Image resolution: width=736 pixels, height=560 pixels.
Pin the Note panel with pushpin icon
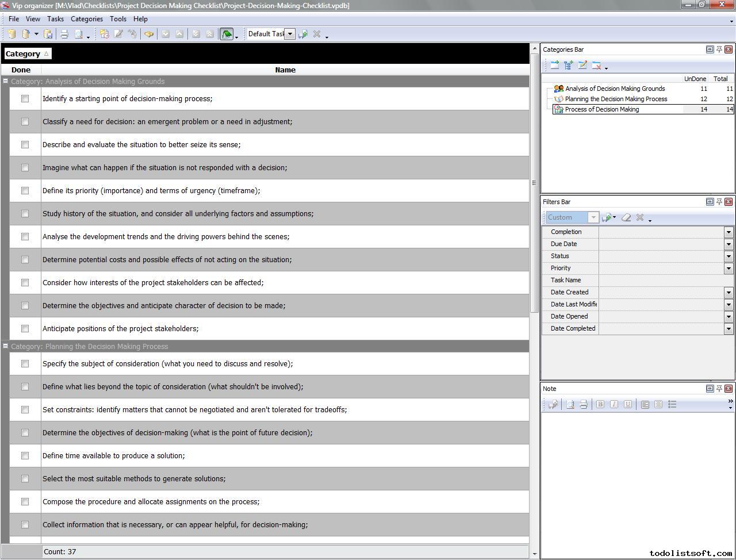pos(719,389)
